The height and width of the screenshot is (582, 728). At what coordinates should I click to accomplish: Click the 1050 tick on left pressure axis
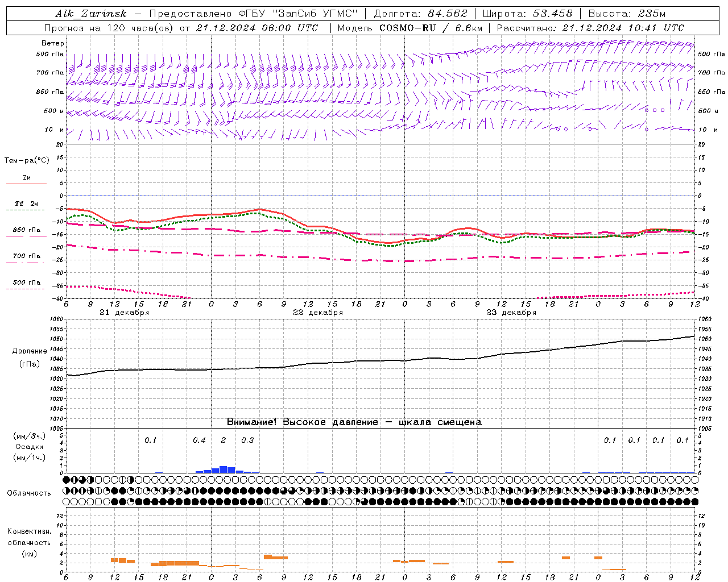tap(57, 339)
